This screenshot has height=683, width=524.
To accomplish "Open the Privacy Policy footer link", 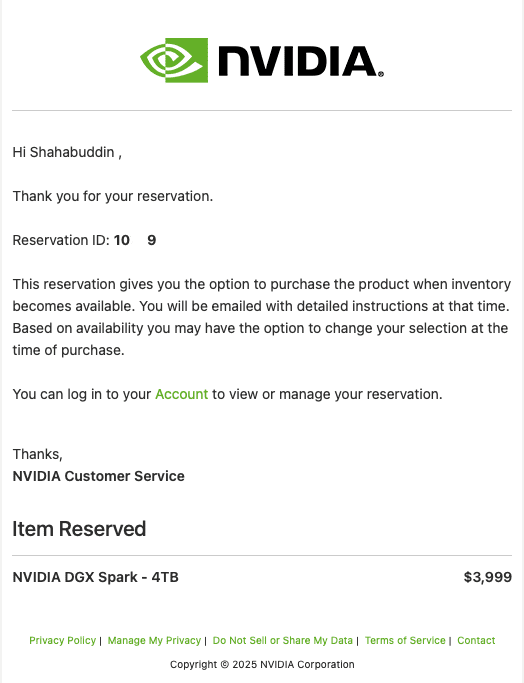I will click(x=62, y=640).
